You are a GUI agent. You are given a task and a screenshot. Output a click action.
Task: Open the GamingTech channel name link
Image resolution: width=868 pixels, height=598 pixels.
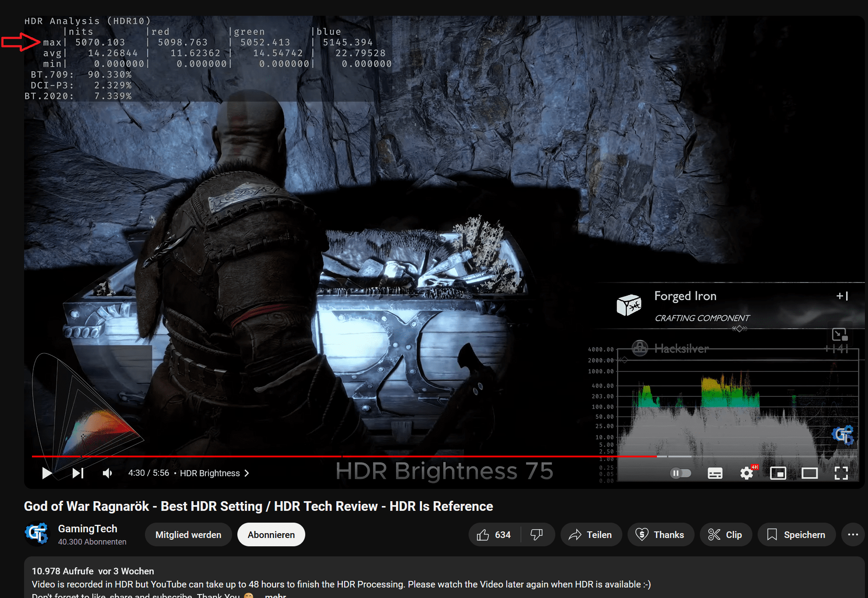(88, 529)
